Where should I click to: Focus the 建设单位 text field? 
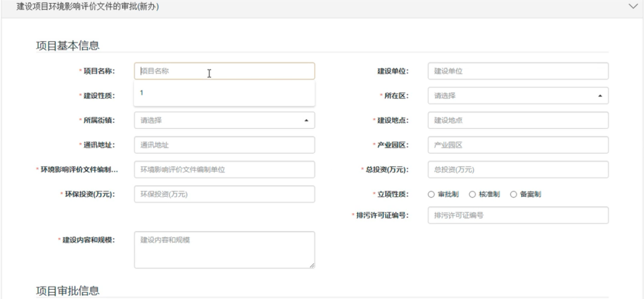(518, 71)
